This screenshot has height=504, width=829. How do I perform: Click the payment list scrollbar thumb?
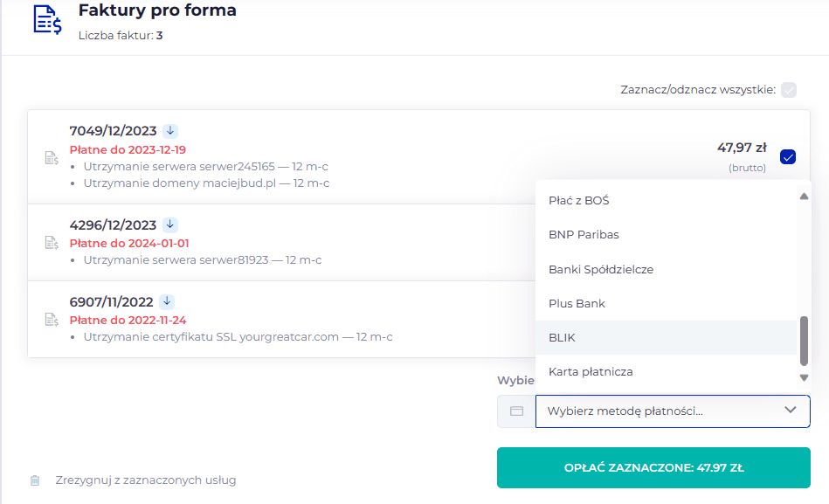(x=805, y=342)
